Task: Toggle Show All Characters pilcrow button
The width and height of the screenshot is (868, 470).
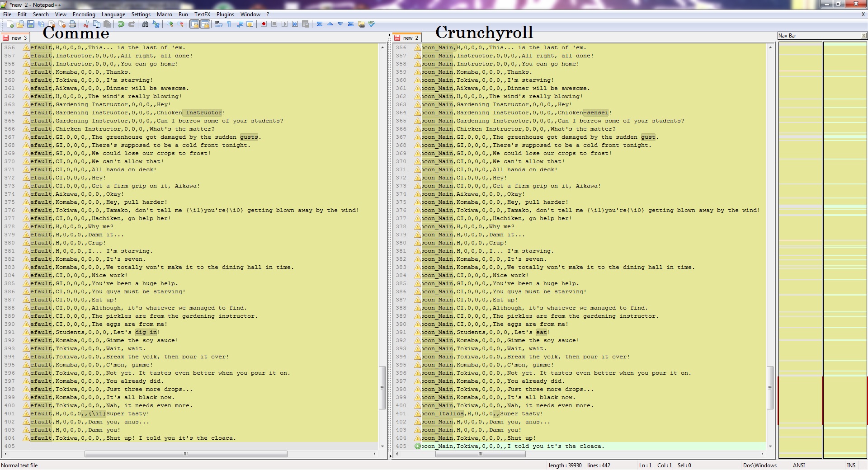Action: (229, 24)
